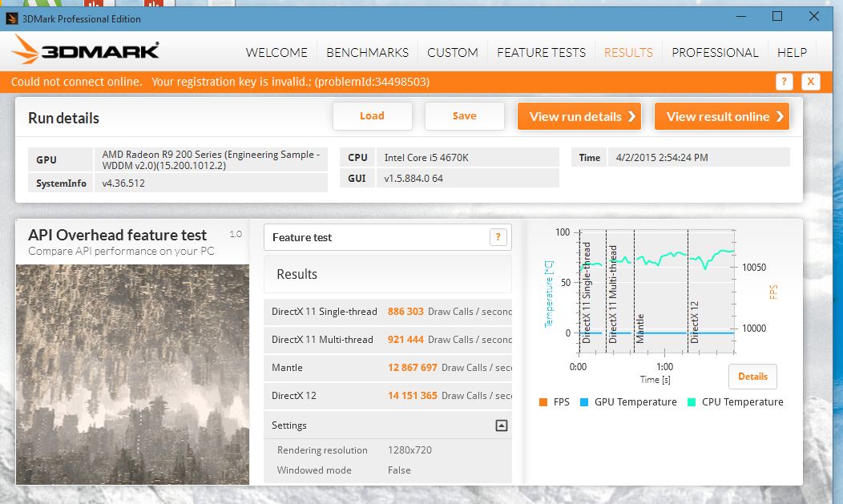Toggle CPU Temperature legend swatch
843x504 pixels.
pyautogui.click(x=692, y=402)
